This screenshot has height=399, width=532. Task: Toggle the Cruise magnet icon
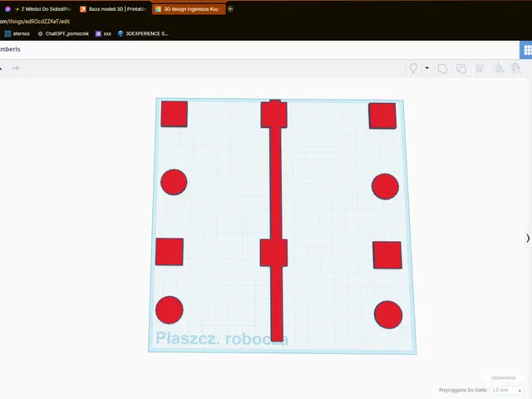coord(516,68)
